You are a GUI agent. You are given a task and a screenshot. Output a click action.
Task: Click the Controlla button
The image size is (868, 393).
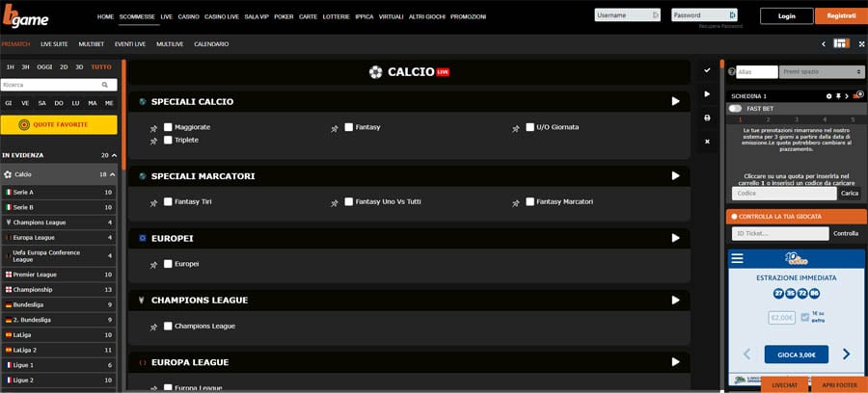(846, 234)
